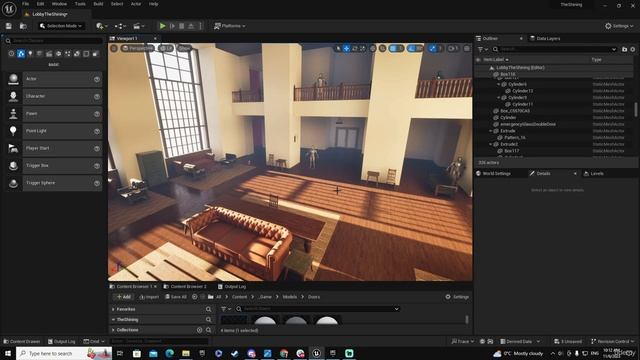
Task: Open the Build menu
Action: pos(98,4)
